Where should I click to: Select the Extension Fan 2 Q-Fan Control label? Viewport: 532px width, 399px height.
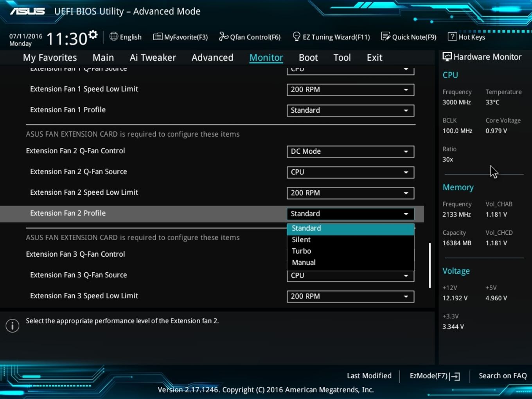pos(75,151)
